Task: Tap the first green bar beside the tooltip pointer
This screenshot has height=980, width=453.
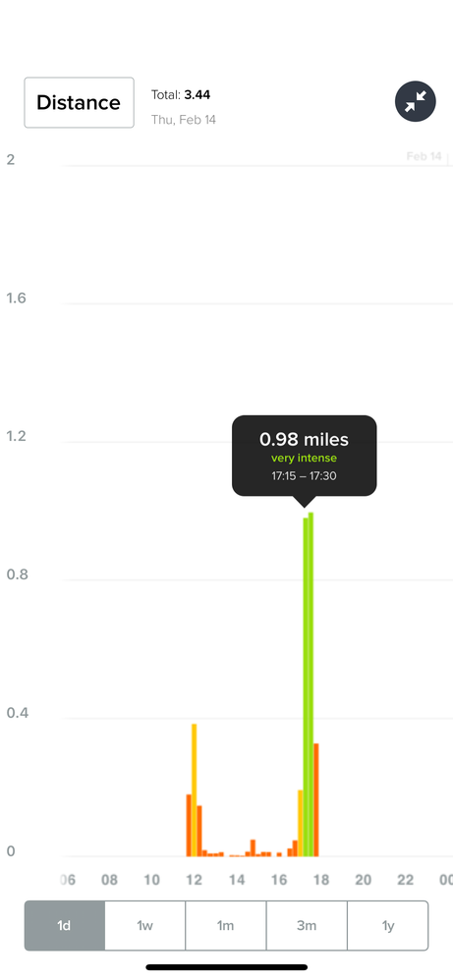Action: [x=306, y=686]
